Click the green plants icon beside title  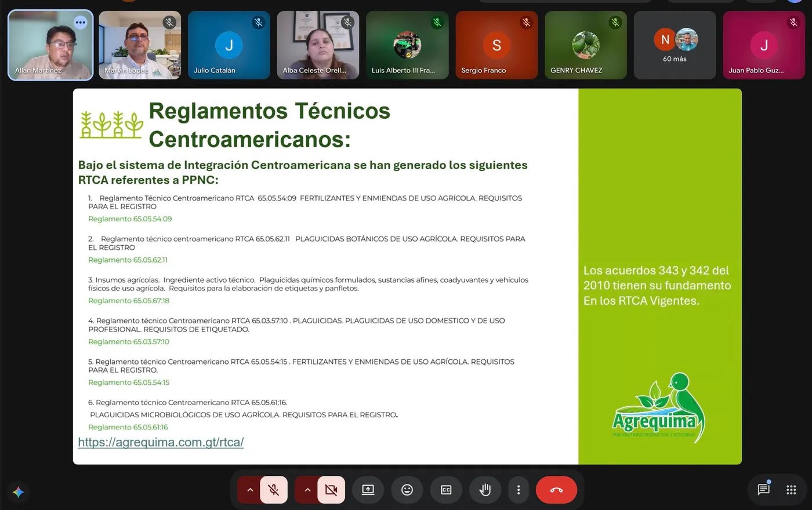(111, 125)
